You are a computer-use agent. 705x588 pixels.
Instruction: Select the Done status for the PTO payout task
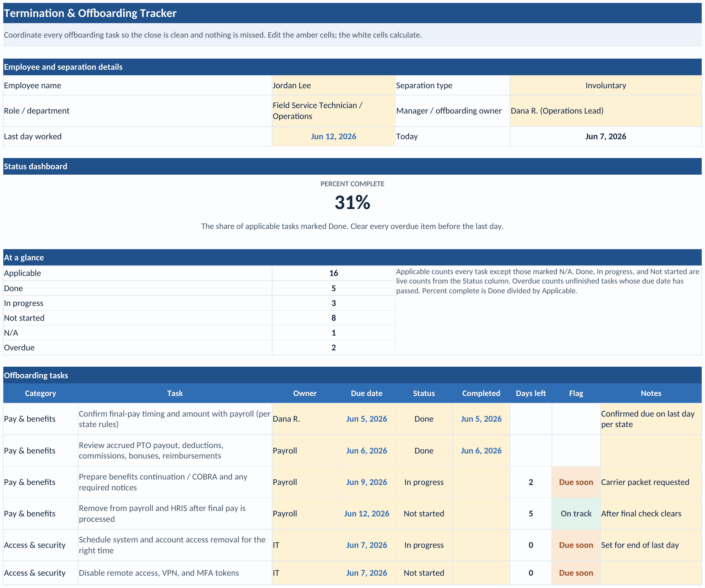tap(424, 451)
